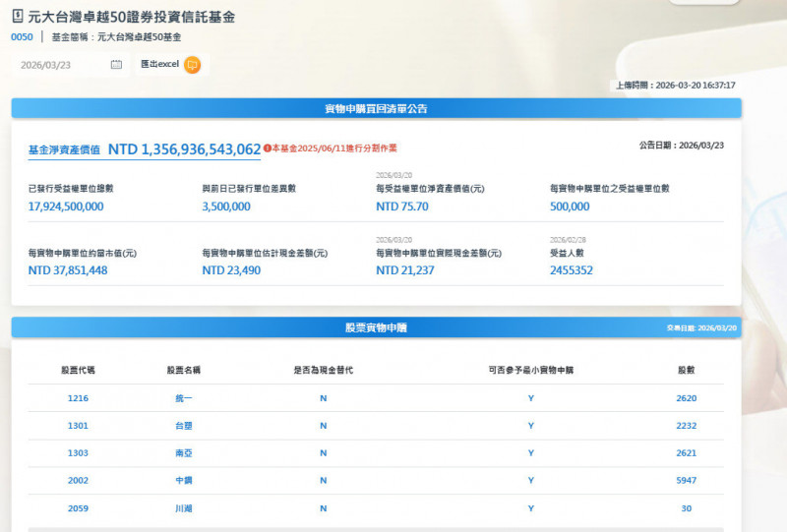Click the 股票名稱 column header
The height and width of the screenshot is (532, 787).
pos(184,370)
